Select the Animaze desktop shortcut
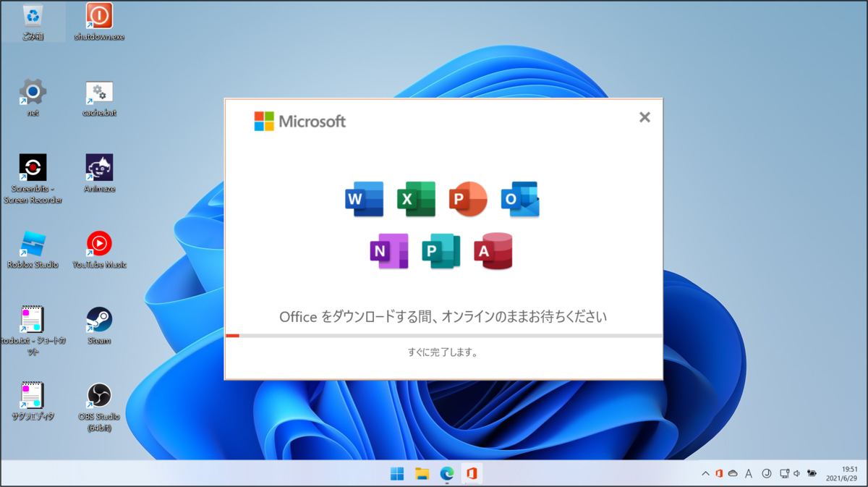The height and width of the screenshot is (487, 868). (99, 174)
